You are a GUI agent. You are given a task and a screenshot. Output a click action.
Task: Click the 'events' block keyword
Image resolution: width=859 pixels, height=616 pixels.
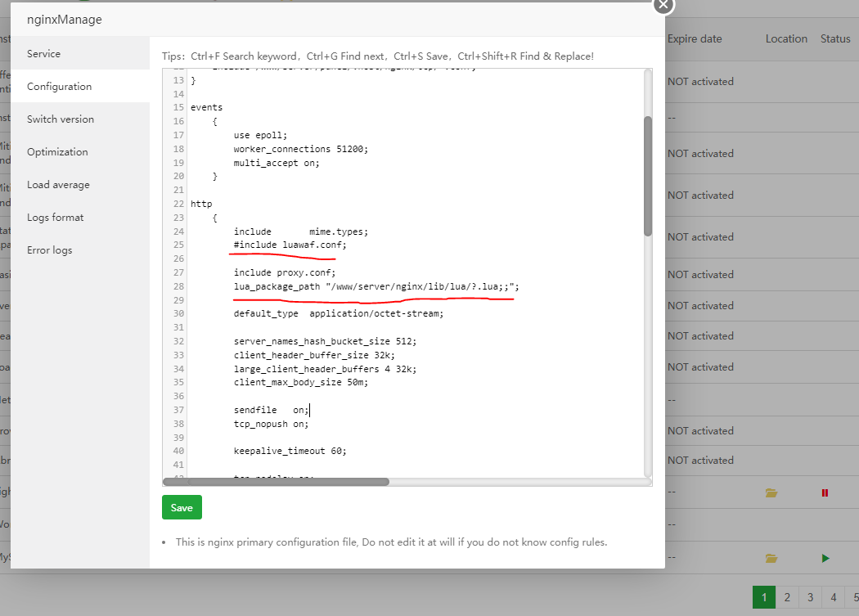coord(206,107)
